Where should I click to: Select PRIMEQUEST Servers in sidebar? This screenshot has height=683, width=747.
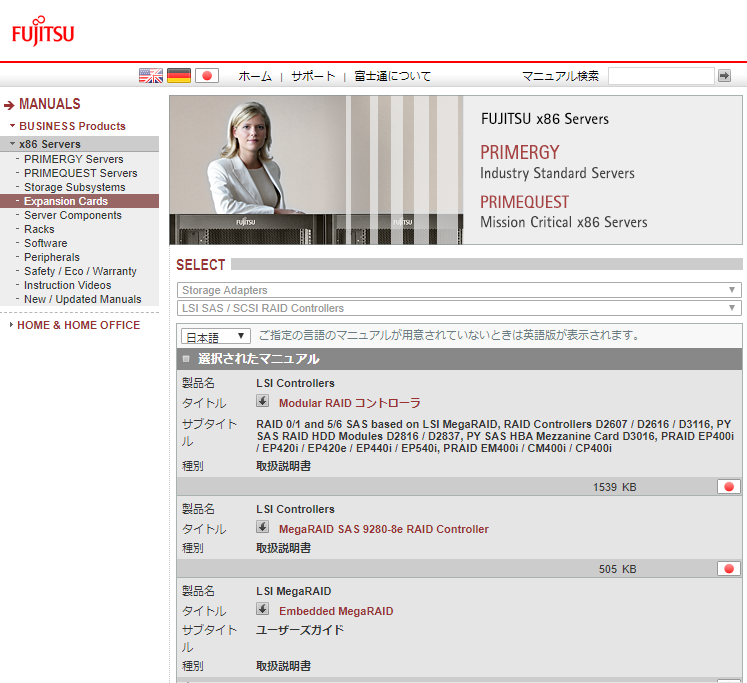(x=81, y=173)
